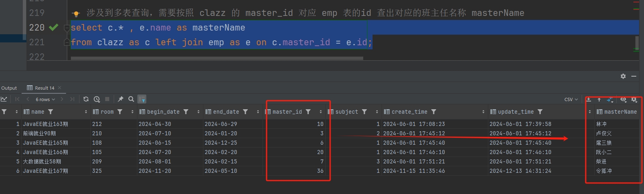The height and width of the screenshot is (194, 644).
Task: Open the 6 rows page size dropdown
Action: click(x=45, y=99)
